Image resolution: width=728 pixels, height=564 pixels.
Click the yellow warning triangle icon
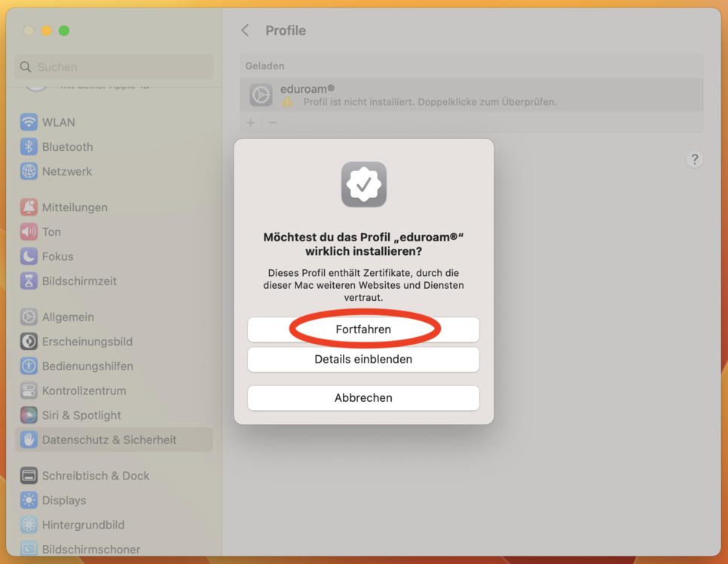288,101
